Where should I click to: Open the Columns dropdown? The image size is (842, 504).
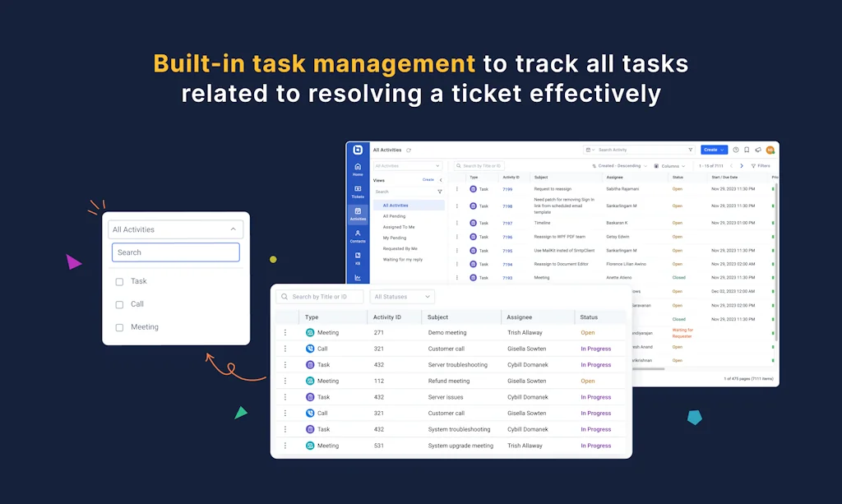669,165
